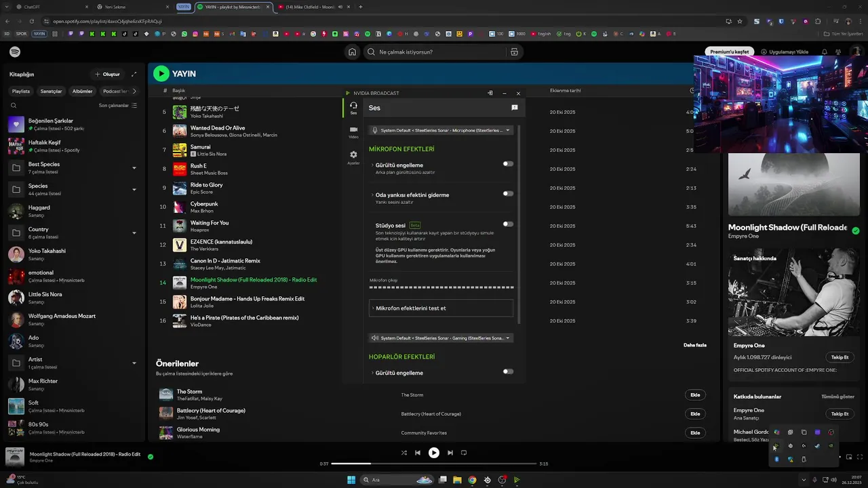Viewport: 868px width, 488px height.
Task: Open Son çalınanlar sort menu
Action: [118, 105]
